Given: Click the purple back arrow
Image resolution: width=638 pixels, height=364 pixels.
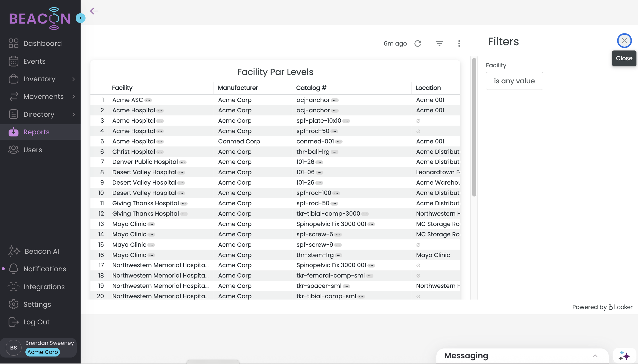Looking at the screenshot, I should pyautogui.click(x=94, y=11).
